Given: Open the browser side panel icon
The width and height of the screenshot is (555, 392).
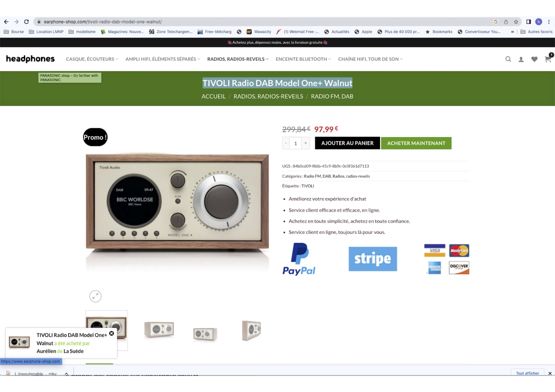Looking at the screenshot, I should click(528, 22).
